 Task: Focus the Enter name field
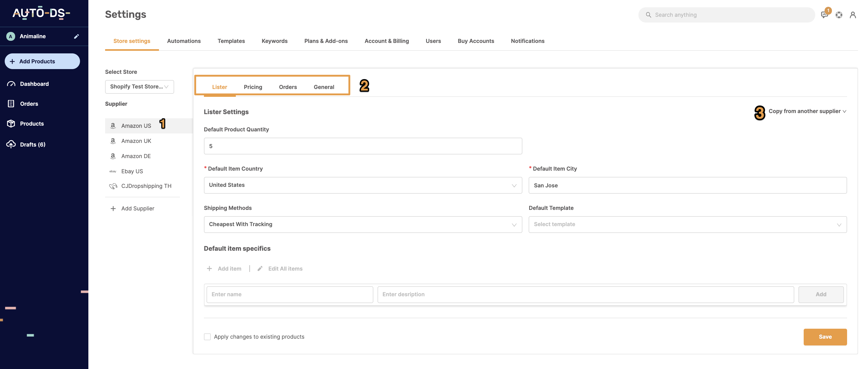pos(290,294)
